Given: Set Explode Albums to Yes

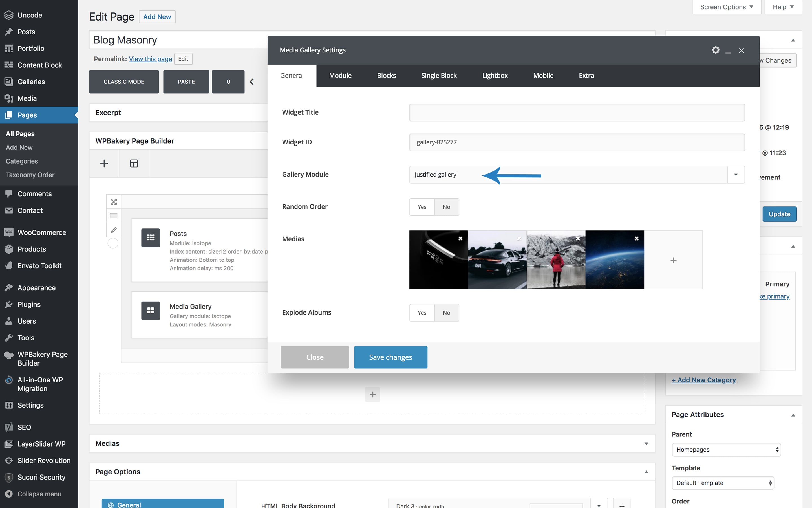Looking at the screenshot, I should (422, 313).
